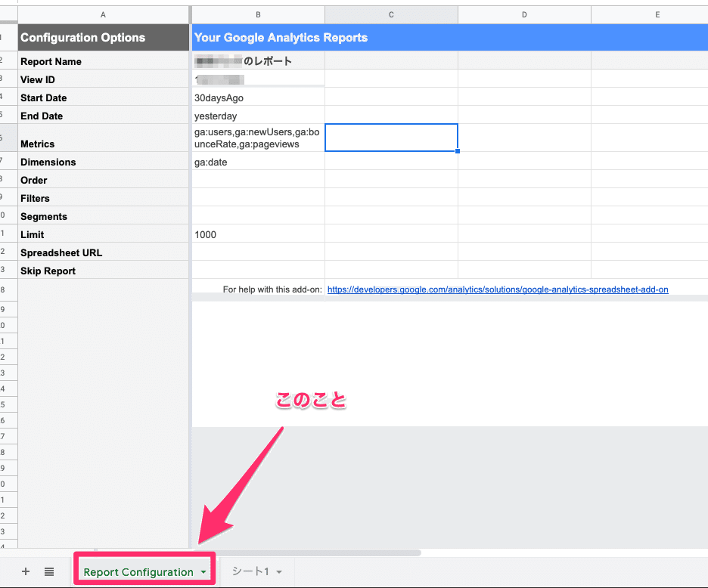Select the Segments label cell
The image size is (708, 588).
coord(104,215)
